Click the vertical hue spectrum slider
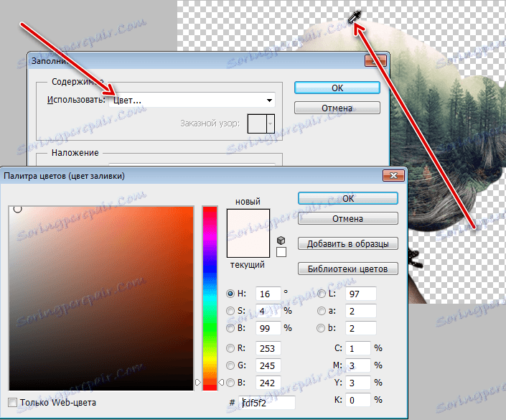 point(210,299)
